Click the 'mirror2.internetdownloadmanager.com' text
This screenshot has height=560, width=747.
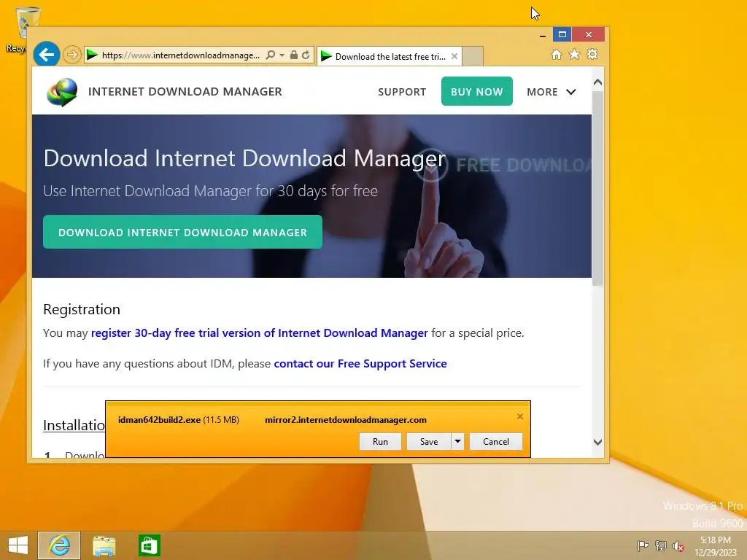pyautogui.click(x=345, y=420)
